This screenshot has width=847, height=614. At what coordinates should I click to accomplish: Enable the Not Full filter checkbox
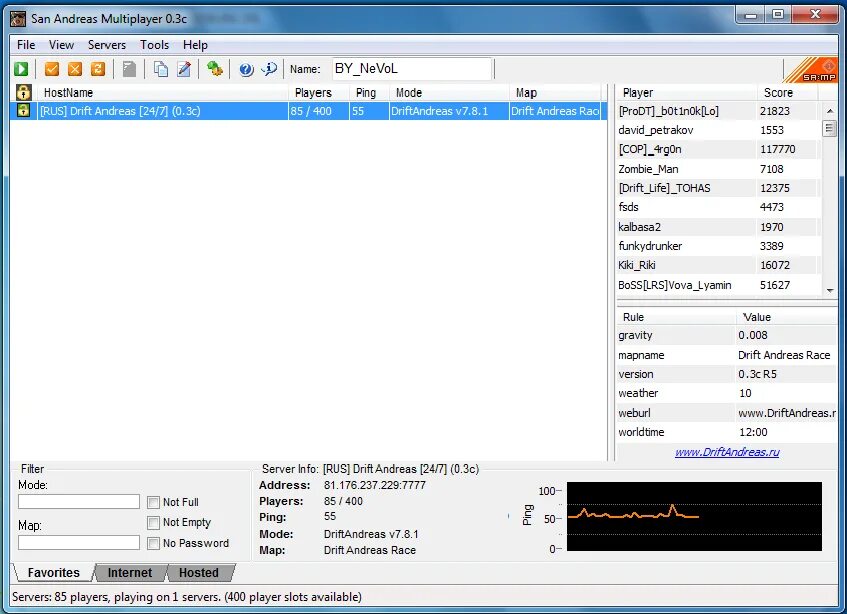(x=153, y=502)
